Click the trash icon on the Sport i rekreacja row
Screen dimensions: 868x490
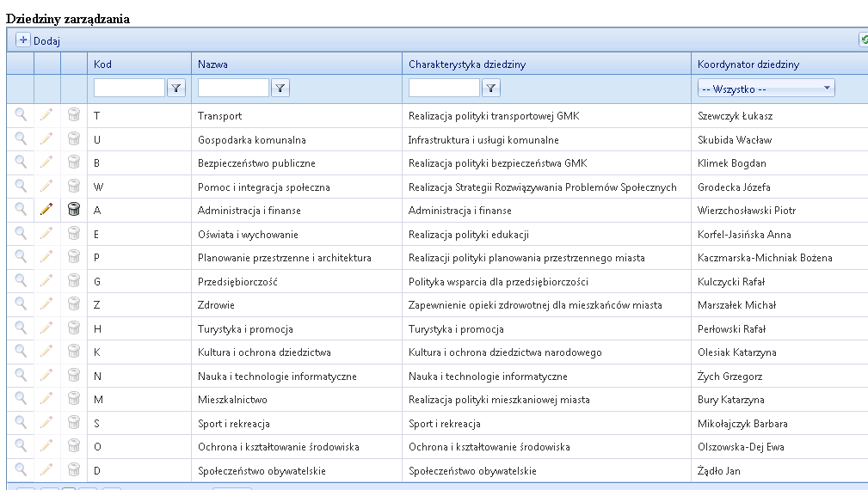coord(74,422)
